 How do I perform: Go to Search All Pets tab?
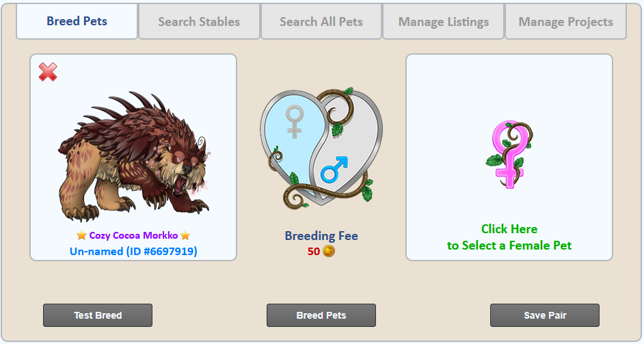pyautogui.click(x=321, y=21)
